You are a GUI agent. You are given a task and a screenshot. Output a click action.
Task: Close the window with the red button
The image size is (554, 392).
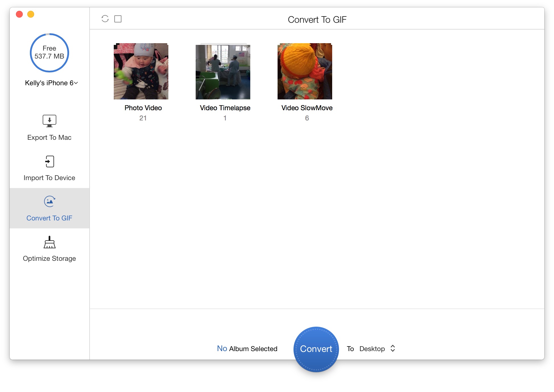coord(19,14)
